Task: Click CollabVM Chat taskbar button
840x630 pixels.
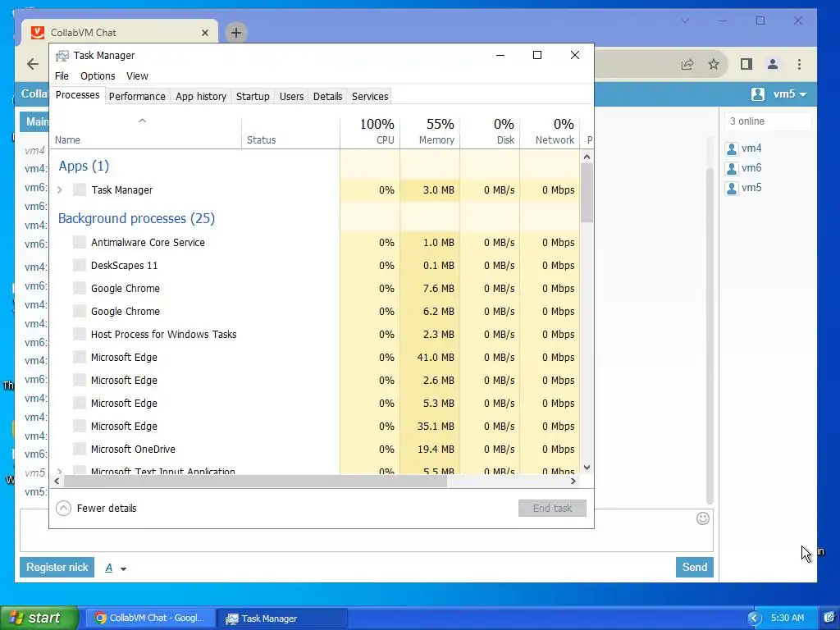Action: point(151,619)
